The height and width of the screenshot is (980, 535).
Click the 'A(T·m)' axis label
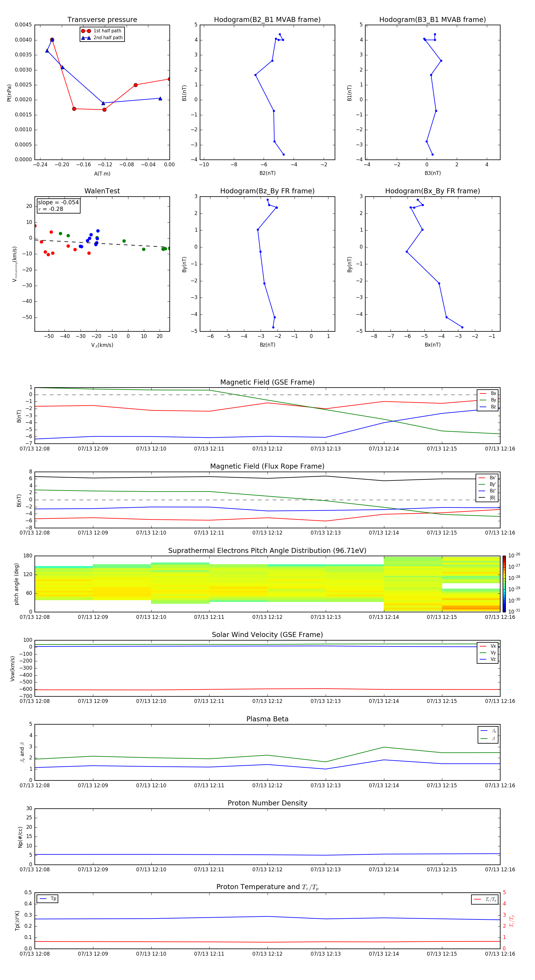(x=102, y=174)
